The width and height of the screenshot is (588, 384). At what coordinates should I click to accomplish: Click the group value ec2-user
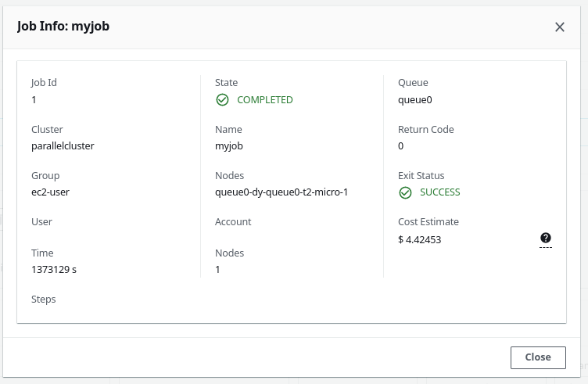(50, 192)
